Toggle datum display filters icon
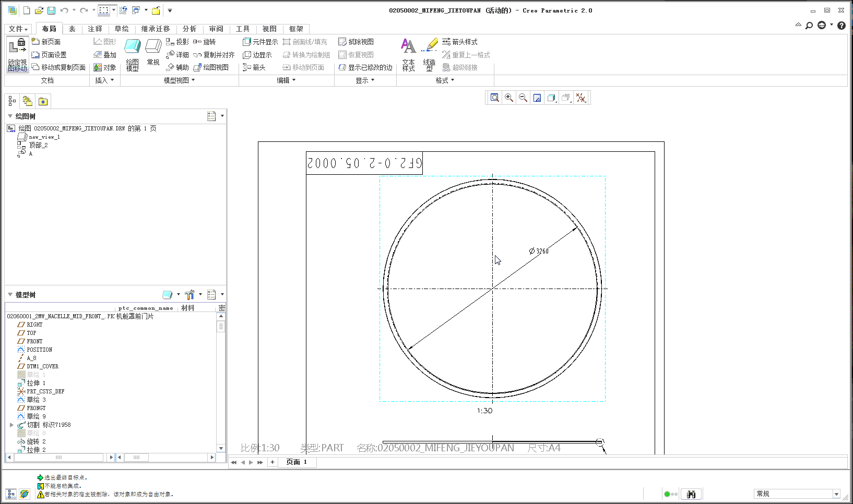The height and width of the screenshot is (504, 853). pyautogui.click(x=580, y=98)
